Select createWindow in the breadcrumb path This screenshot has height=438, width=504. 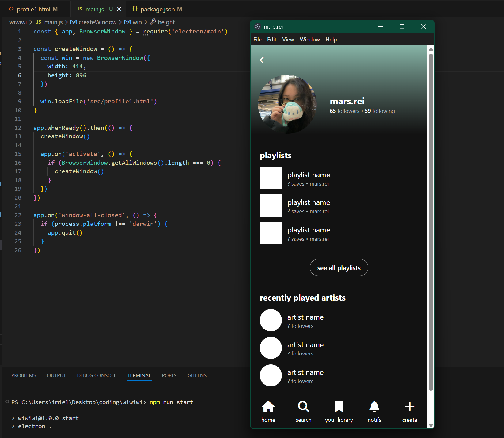[x=97, y=22]
